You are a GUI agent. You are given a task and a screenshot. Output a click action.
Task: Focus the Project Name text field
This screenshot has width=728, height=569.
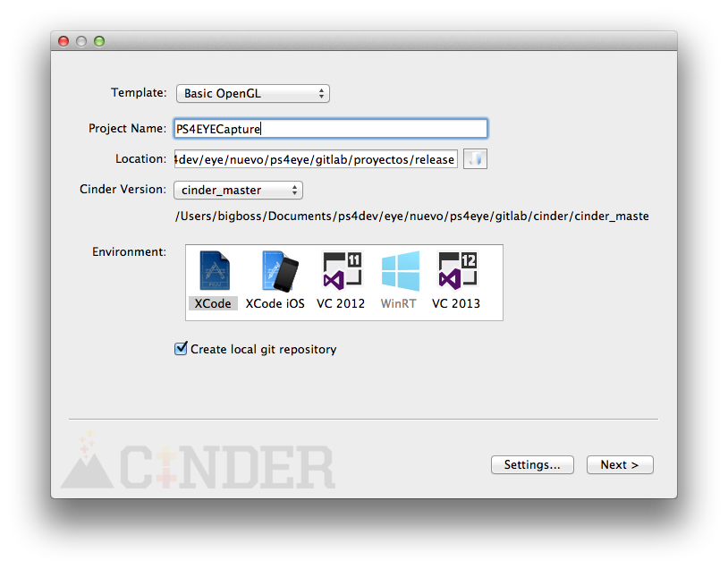(331, 129)
